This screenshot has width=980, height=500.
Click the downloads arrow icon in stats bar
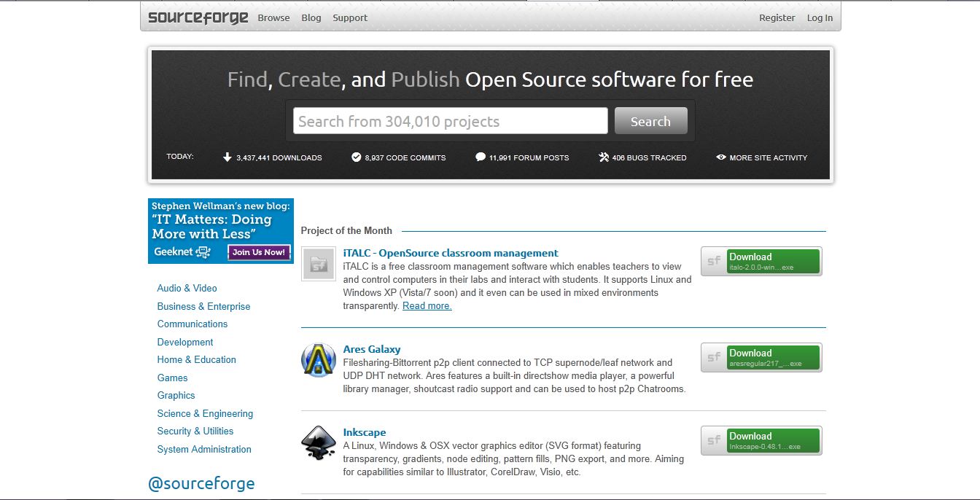(x=227, y=157)
